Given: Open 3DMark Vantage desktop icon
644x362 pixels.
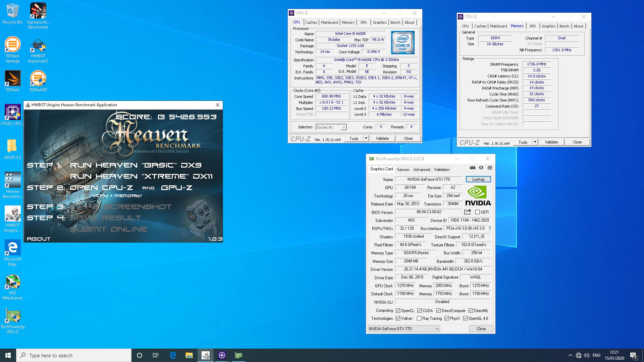Looking at the screenshot, I should point(12,50).
